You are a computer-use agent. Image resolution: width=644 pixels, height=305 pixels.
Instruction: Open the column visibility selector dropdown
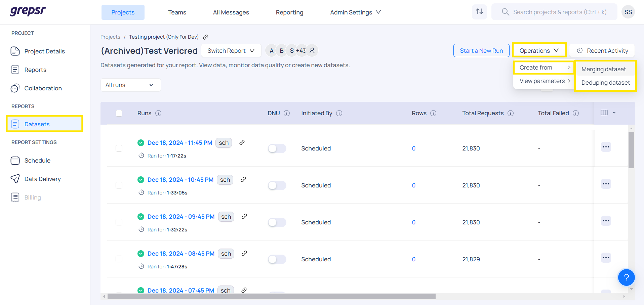pos(608,113)
